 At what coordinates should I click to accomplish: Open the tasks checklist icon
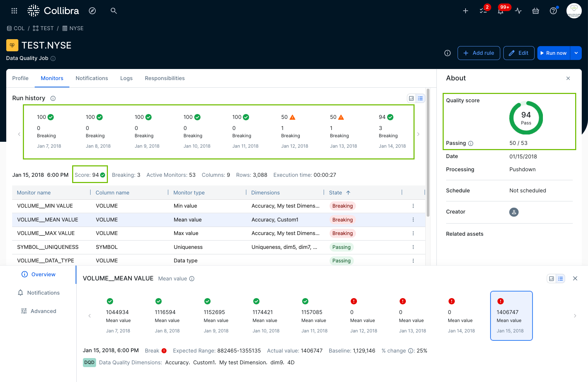coord(483,11)
